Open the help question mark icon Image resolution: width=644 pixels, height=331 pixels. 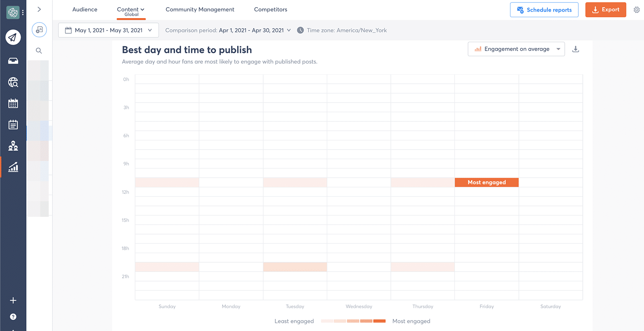pyautogui.click(x=13, y=317)
